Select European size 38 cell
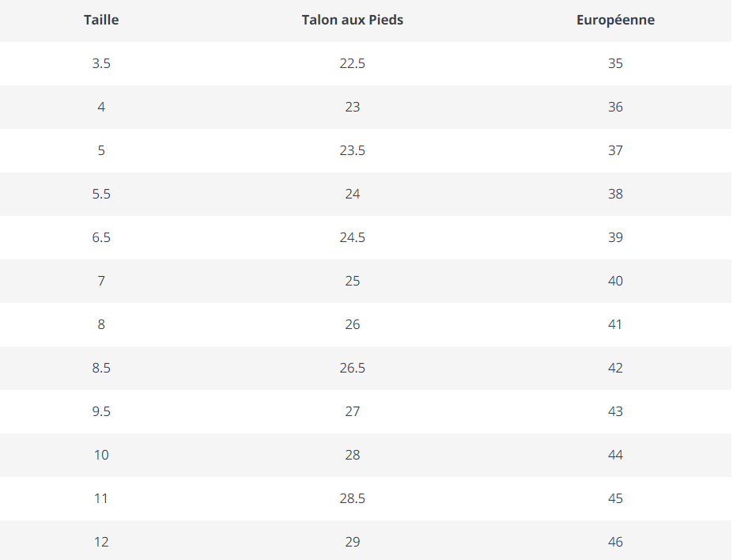Viewport: 733px width, 560px height. click(x=615, y=194)
